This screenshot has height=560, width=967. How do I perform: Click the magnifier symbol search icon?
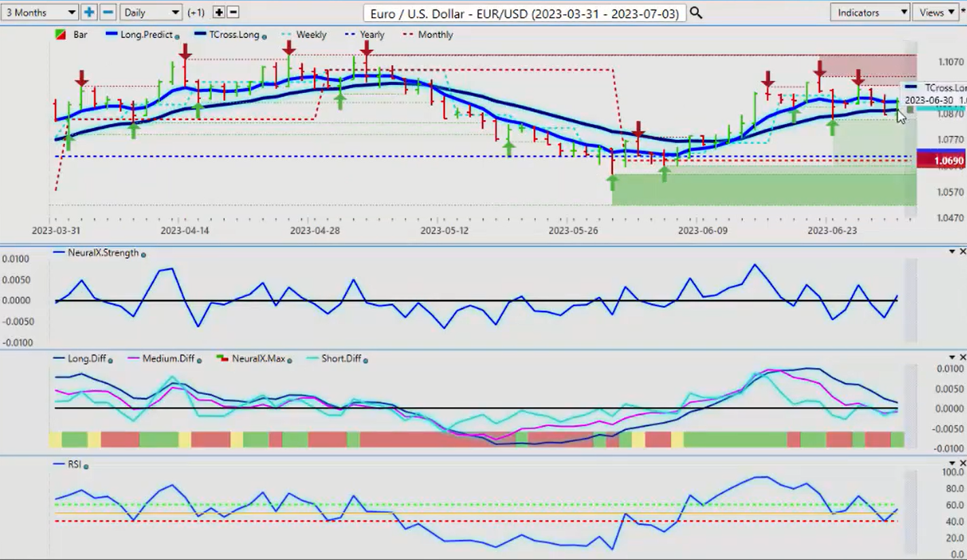[x=696, y=13]
